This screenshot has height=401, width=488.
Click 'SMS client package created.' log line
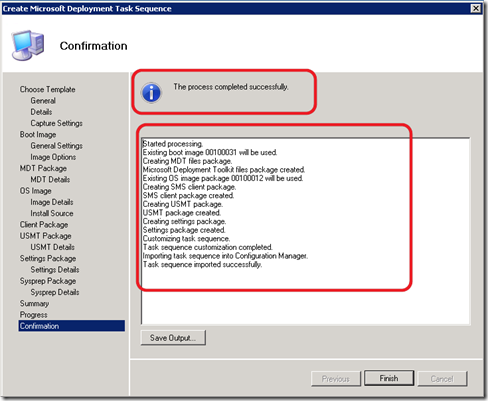(188, 196)
